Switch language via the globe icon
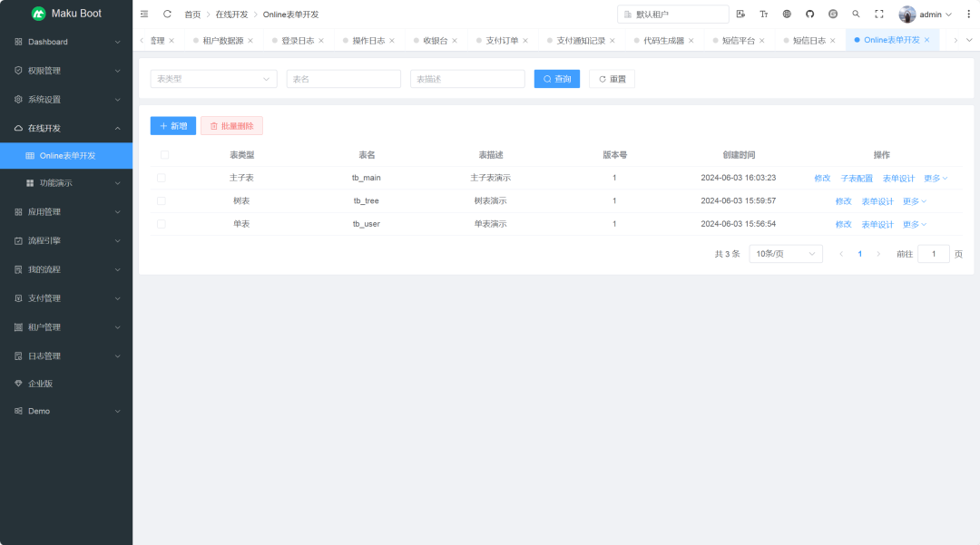This screenshot has width=980, height=545. click(x=786, y=14)
